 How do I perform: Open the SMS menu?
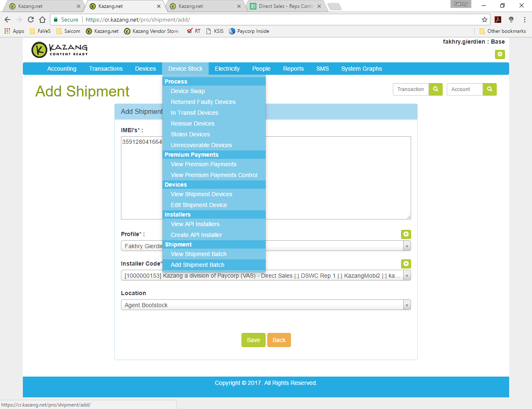323,69
